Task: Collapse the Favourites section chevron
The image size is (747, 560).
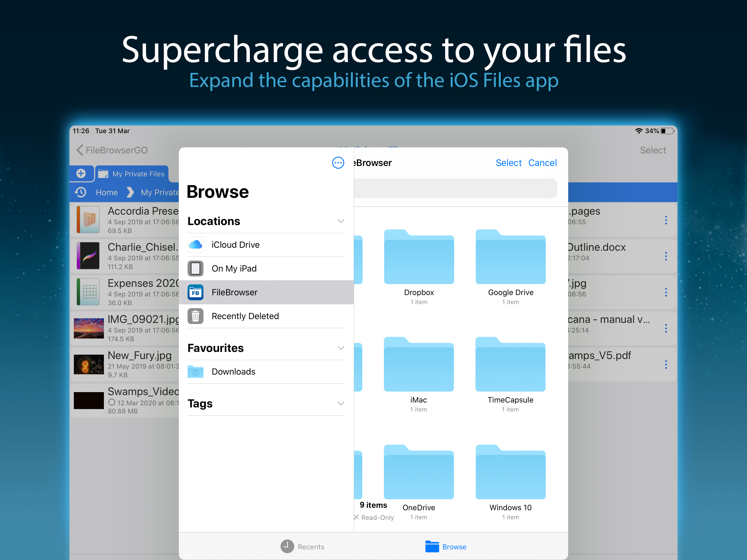Action: [x=341, y=348]
